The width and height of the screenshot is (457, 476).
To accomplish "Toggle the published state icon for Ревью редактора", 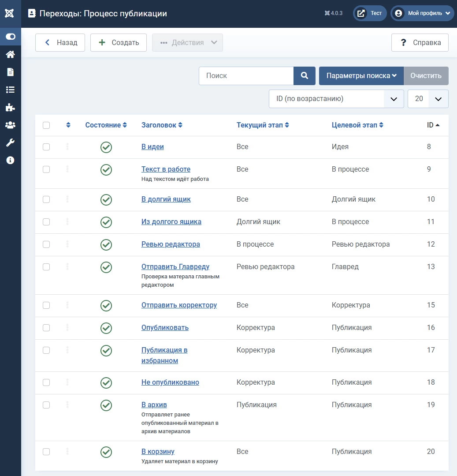I will click(x=106, y=245).
